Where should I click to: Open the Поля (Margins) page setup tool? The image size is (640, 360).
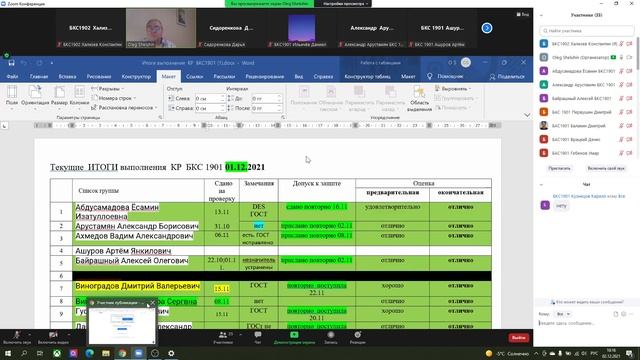point(12,96)
